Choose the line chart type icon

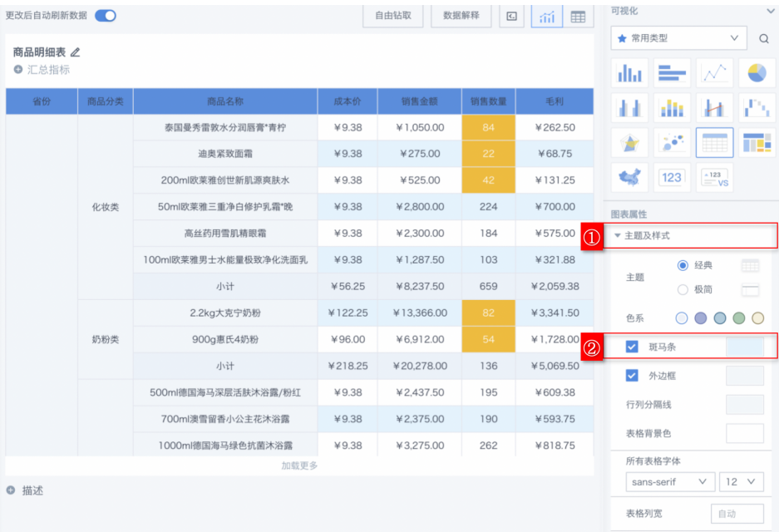click(715, 73)
